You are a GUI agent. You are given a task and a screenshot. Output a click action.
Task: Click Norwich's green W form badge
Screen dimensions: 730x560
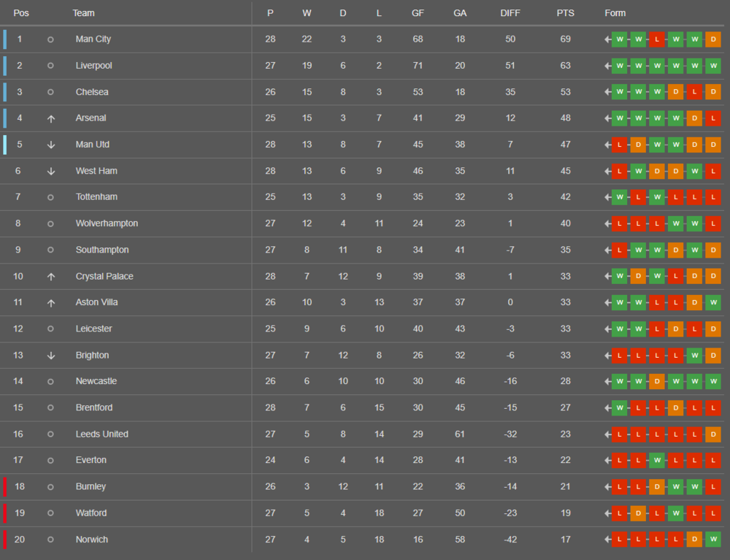pyautogui.click(x=712, y=540)
